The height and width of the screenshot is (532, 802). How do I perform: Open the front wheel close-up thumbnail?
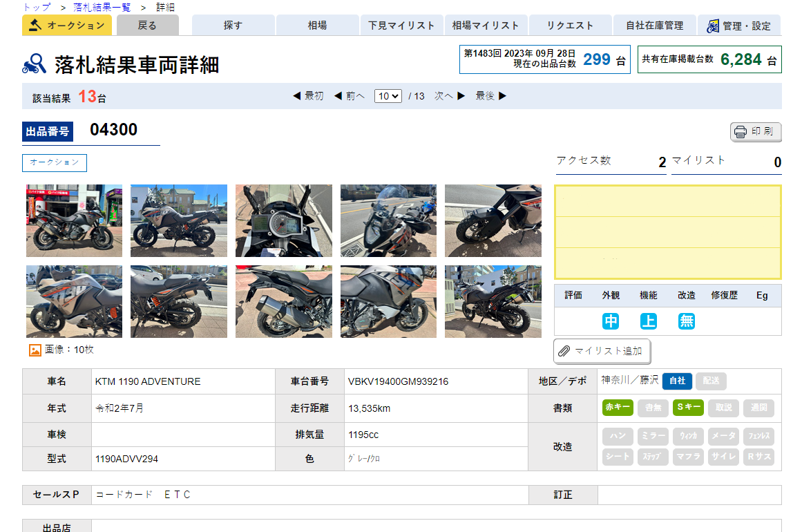click(x=493, y=220)
